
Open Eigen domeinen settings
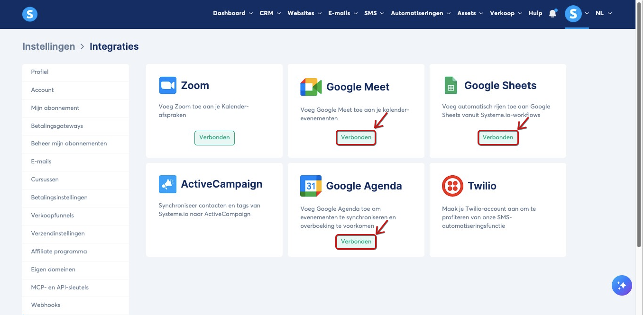click(75, 270)
